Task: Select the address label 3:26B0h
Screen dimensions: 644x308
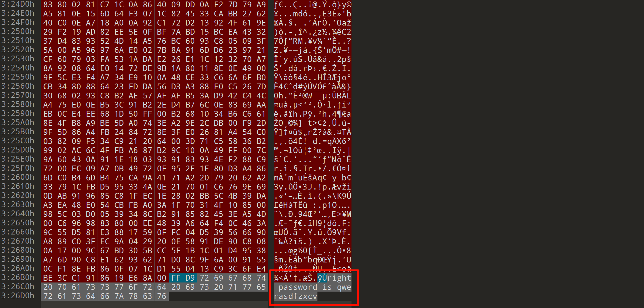Action: tap(18, 277)
